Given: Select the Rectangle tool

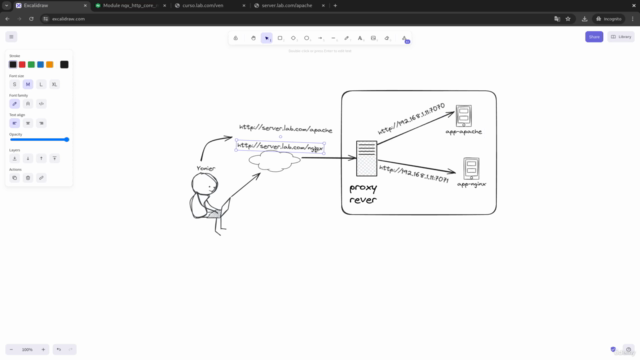Looking at the screenshot, I should click(x=280, y=38).
